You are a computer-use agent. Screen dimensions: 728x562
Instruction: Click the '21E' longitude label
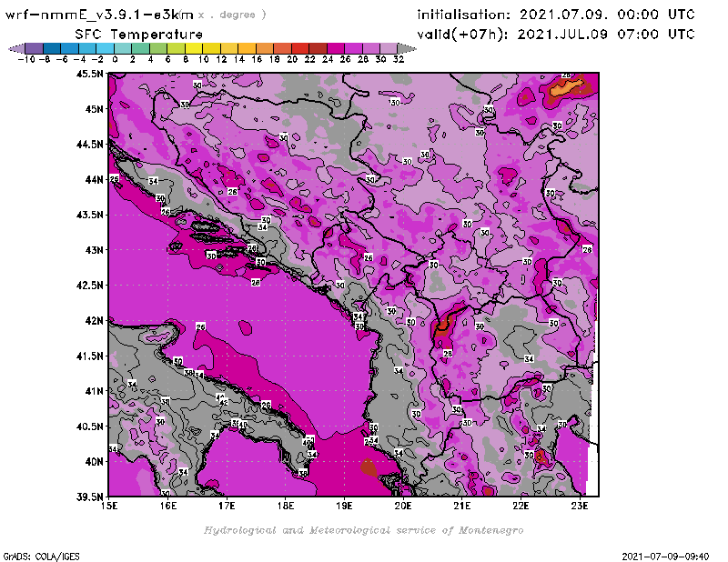462,506
